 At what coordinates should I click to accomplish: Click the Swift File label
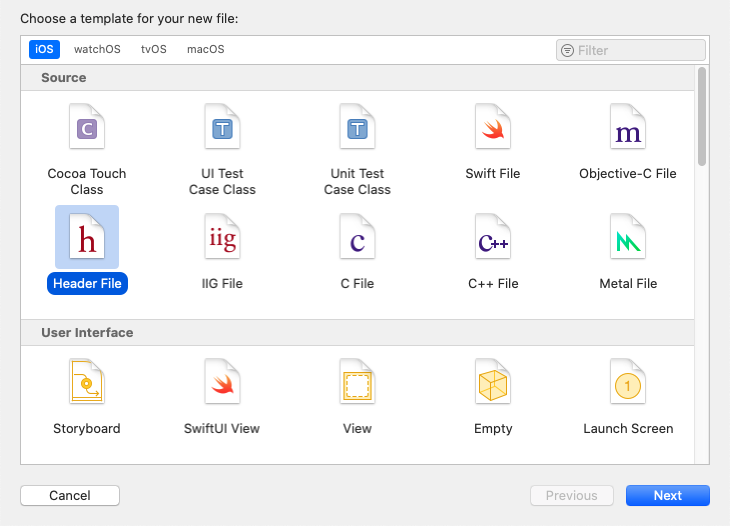[x=493, y=174]
